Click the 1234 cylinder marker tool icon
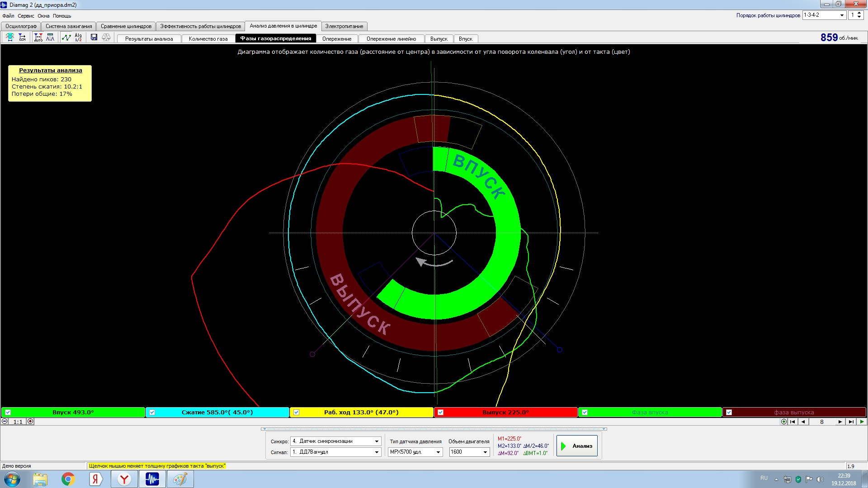 [22, 38]
